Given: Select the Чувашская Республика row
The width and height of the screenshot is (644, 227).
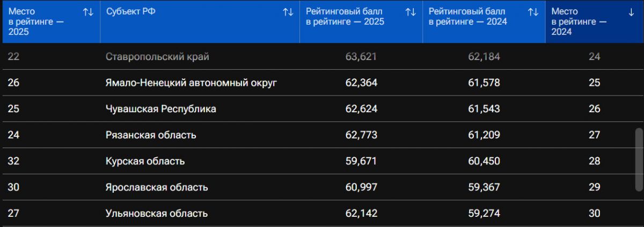Looking at the screenshot, I should tap(161, 109).
